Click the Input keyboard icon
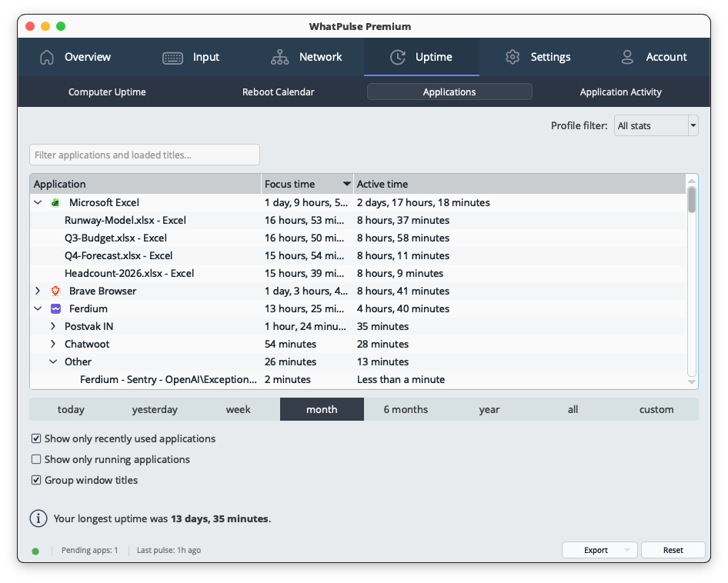728x583 pixels. pyautogui.click(x=172, y=58)
